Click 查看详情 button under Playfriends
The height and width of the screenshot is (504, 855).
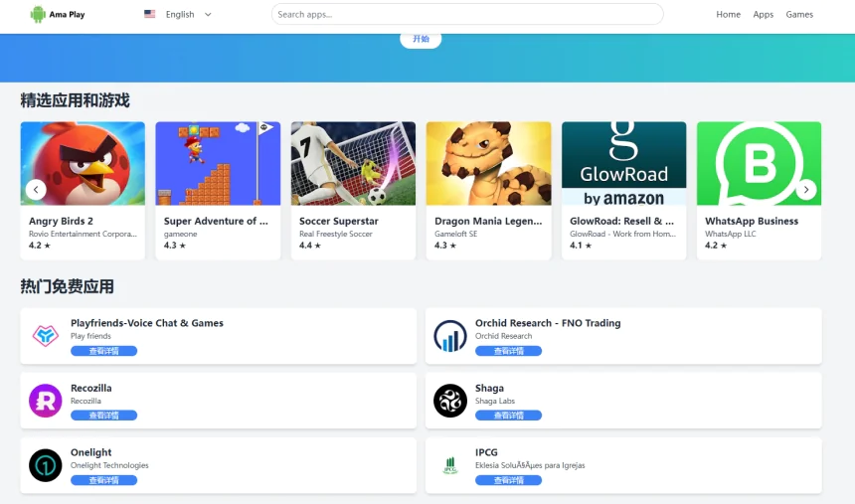(103, 351)
